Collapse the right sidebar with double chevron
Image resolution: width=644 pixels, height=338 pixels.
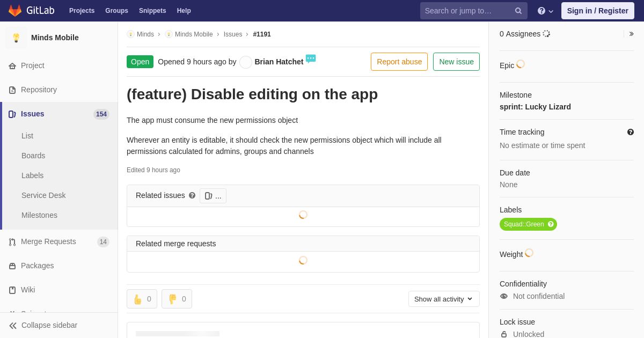(x=631, y=34)
